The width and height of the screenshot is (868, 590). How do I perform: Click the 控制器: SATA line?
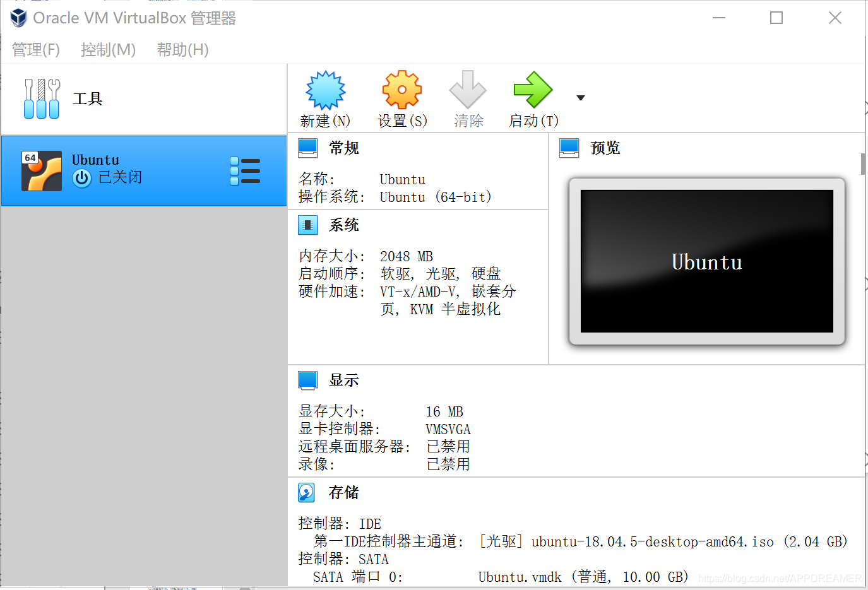point(343,560)
